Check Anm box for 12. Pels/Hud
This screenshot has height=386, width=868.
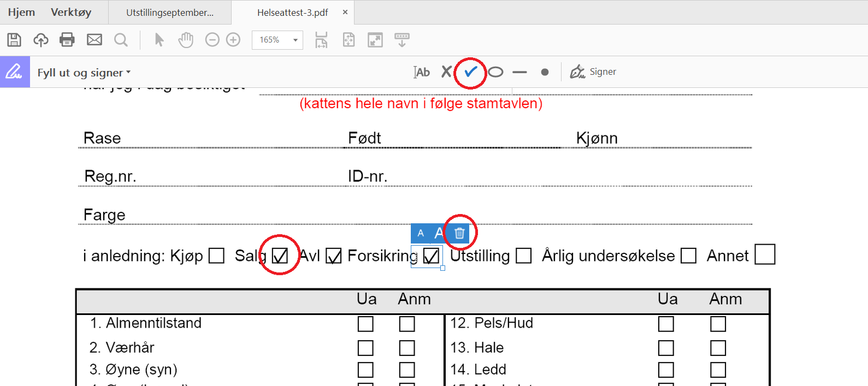point(718,324)
